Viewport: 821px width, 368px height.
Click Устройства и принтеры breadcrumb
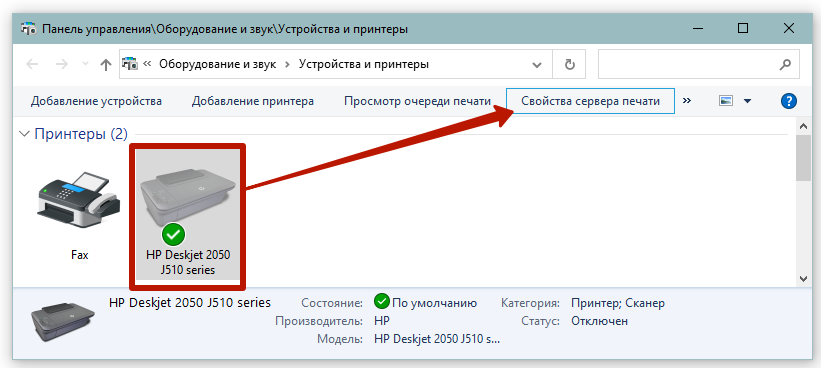pyautogui.click(x=363, y=64)
